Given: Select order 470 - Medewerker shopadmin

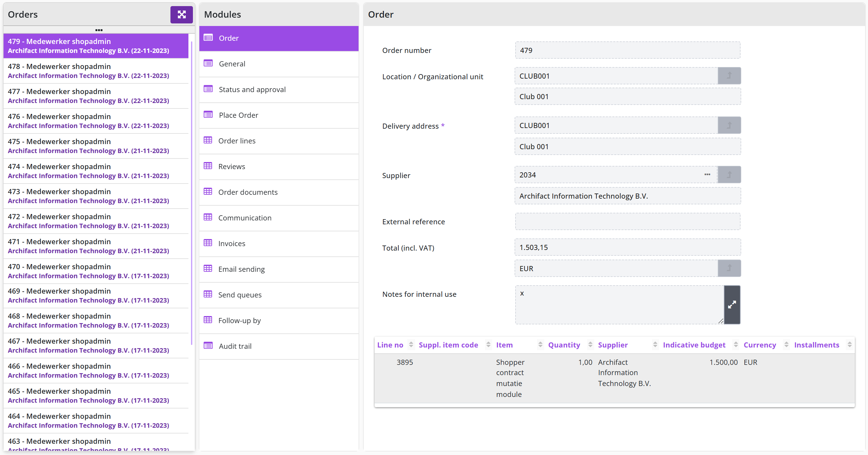Looking at the screenshot, I should pos(96,271).
